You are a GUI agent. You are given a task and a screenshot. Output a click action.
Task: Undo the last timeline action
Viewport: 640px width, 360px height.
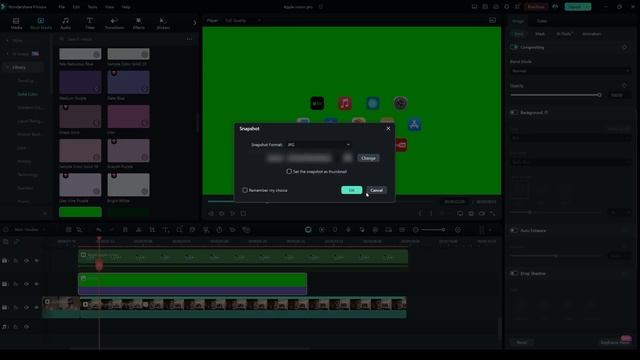98,230
